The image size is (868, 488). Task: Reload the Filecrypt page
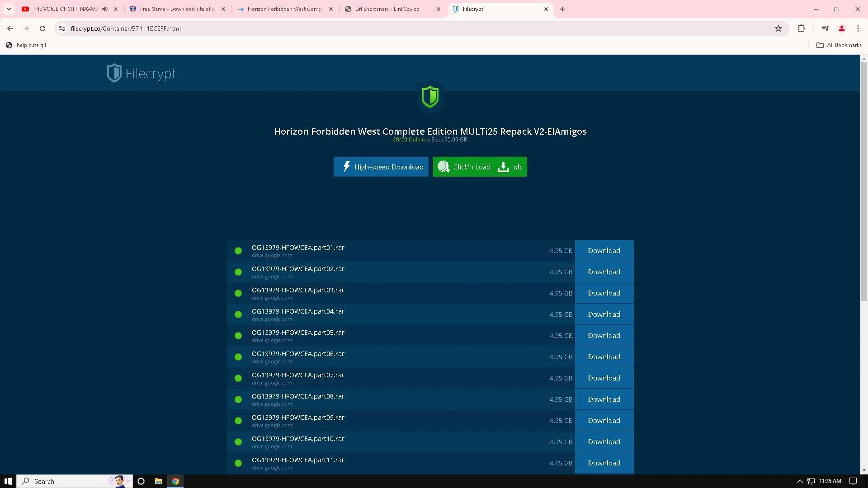point(42,28)
